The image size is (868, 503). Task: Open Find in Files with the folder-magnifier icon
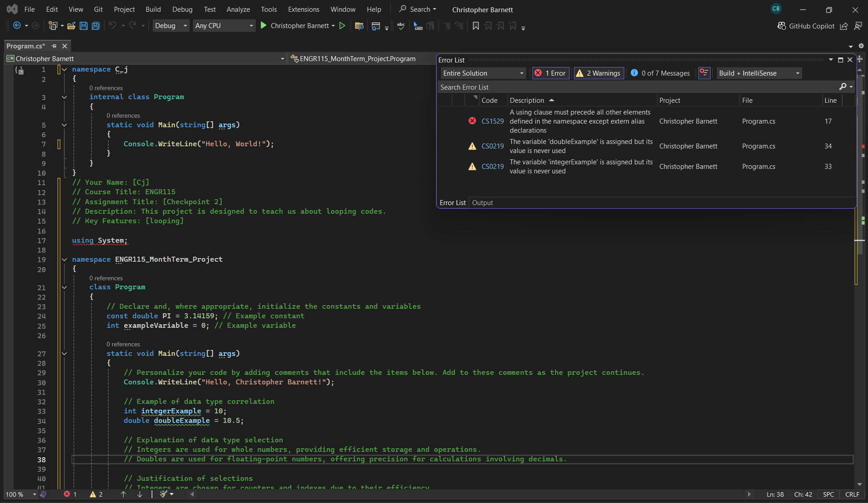[x=359, y=26]
